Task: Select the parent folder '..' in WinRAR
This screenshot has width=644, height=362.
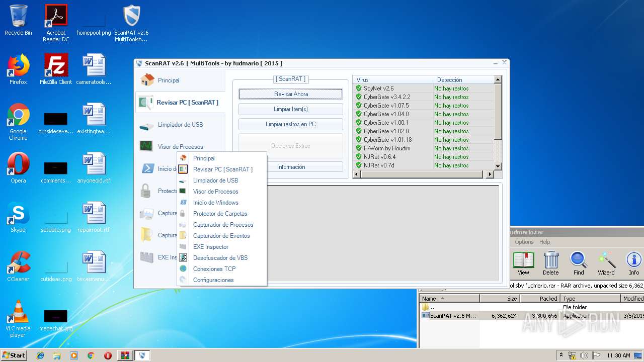Action: pos(532,307)
